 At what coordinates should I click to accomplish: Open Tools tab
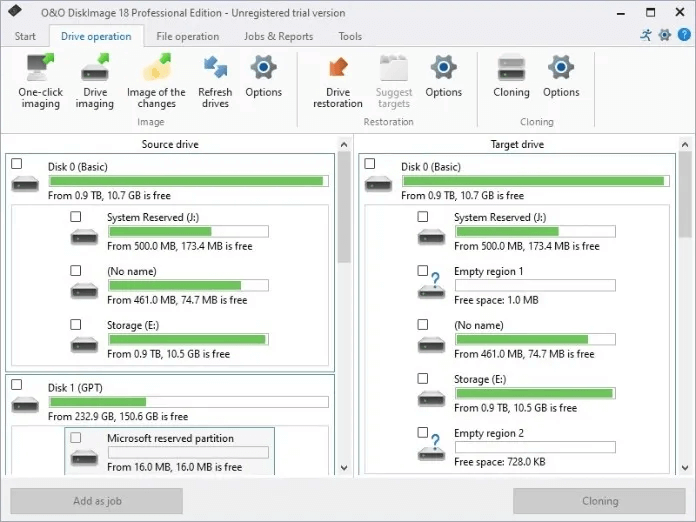350,36
